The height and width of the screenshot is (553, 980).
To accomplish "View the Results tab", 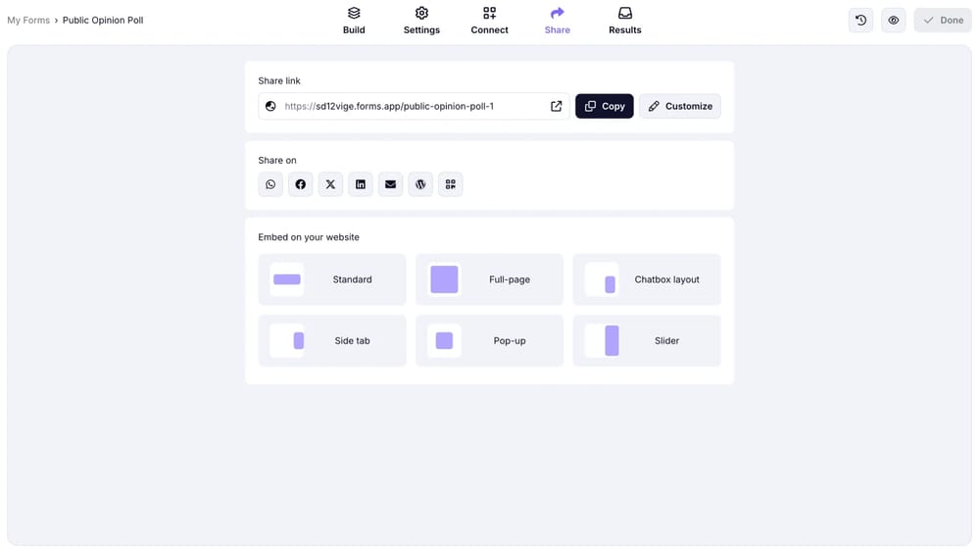I will (x=624, y=20).
